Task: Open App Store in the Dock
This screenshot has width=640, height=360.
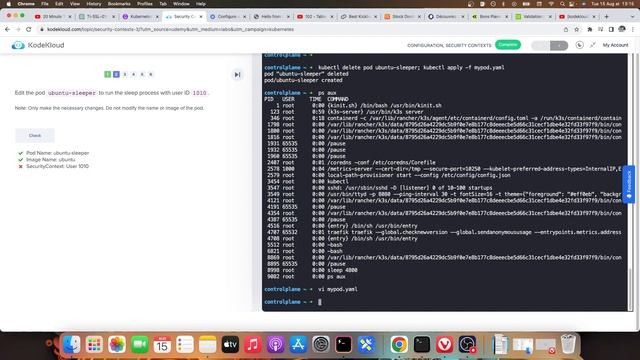Action: (298, 345)
